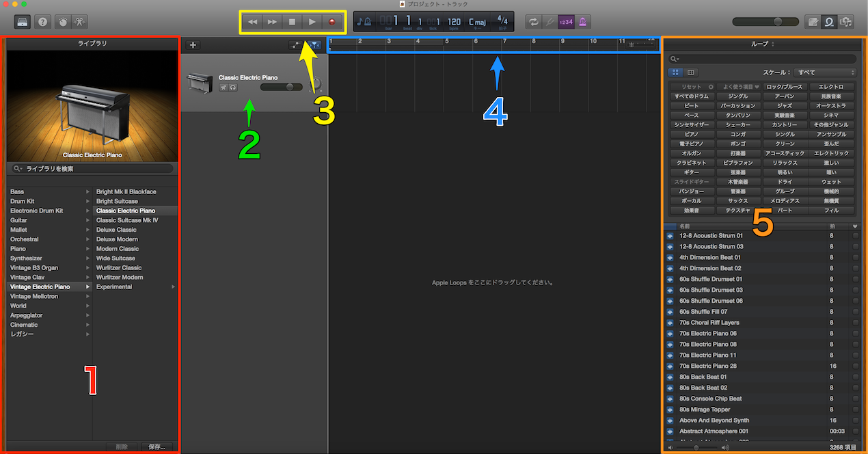
Task: Click the horizontal zoom slider in ruler
Action: point(640,43)
